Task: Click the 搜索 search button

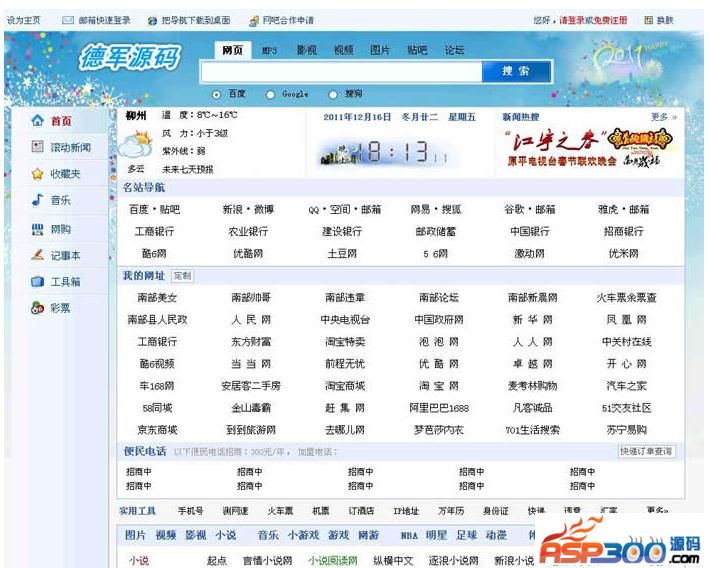Action: click(x=516, y=71)
